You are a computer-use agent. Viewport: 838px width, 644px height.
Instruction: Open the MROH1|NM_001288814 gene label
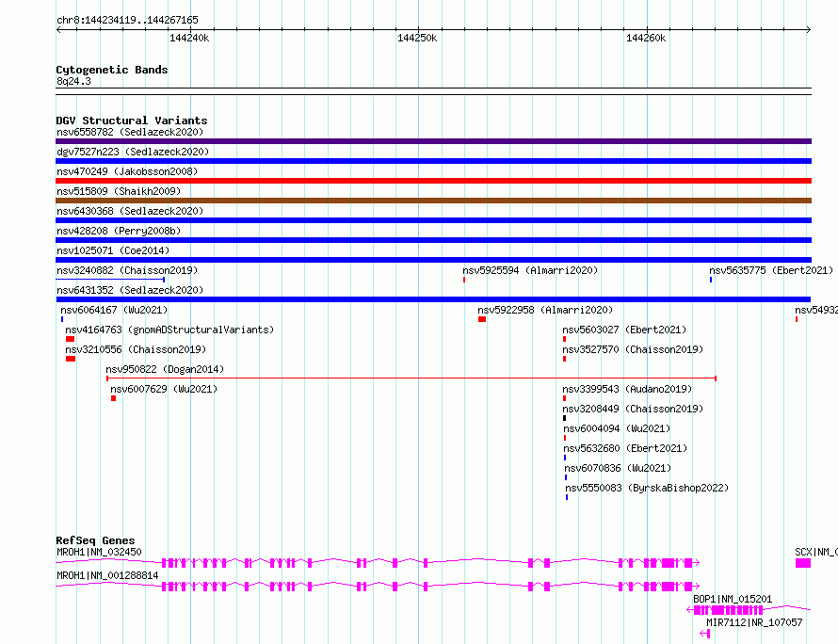tap(107, 575)
